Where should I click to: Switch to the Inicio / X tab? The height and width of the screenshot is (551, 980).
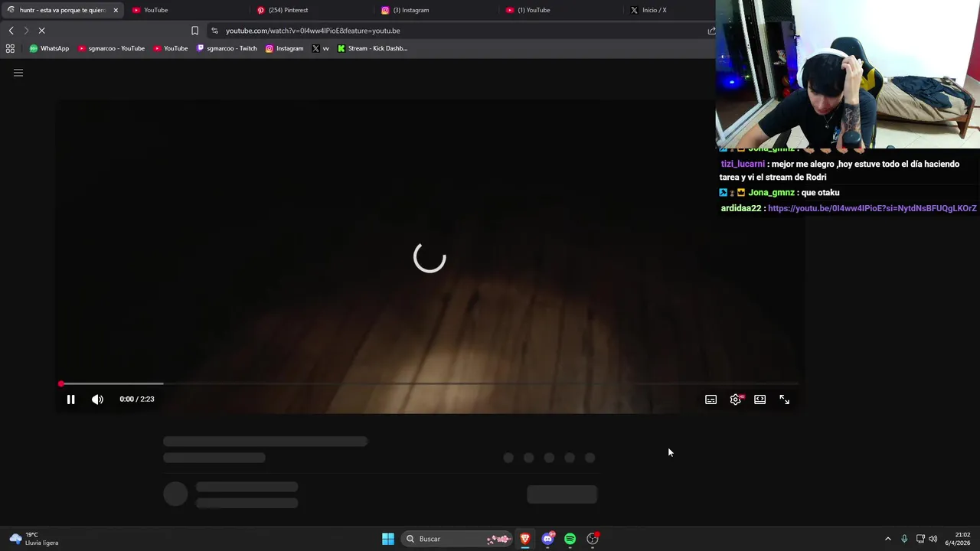670,10
